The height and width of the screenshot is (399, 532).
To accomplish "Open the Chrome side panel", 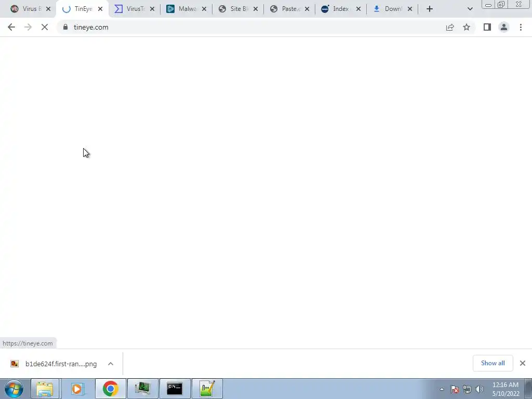I will point(487,27).
